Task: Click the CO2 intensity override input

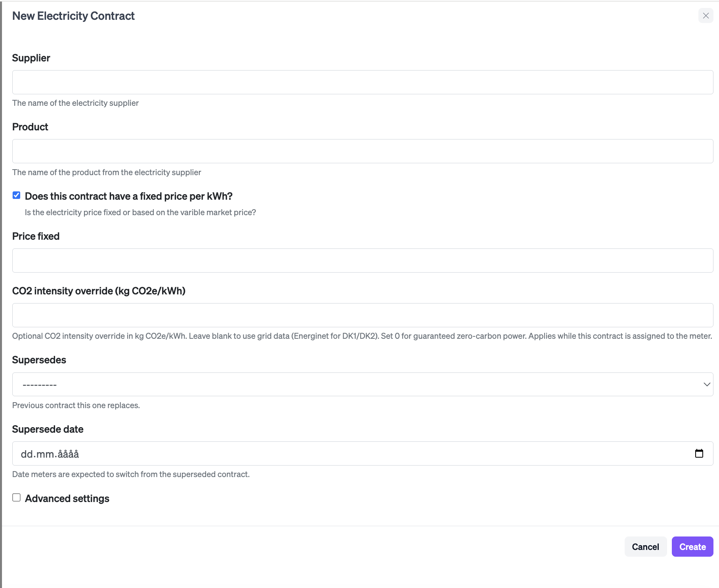Action: [363, 315]
